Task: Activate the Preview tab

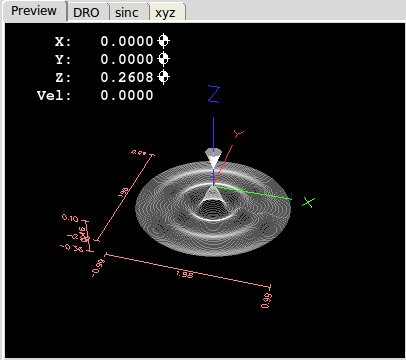Action: tap(34, 11)
